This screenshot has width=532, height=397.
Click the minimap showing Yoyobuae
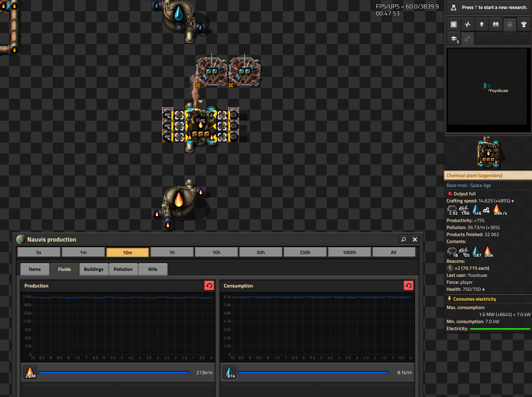487,86
